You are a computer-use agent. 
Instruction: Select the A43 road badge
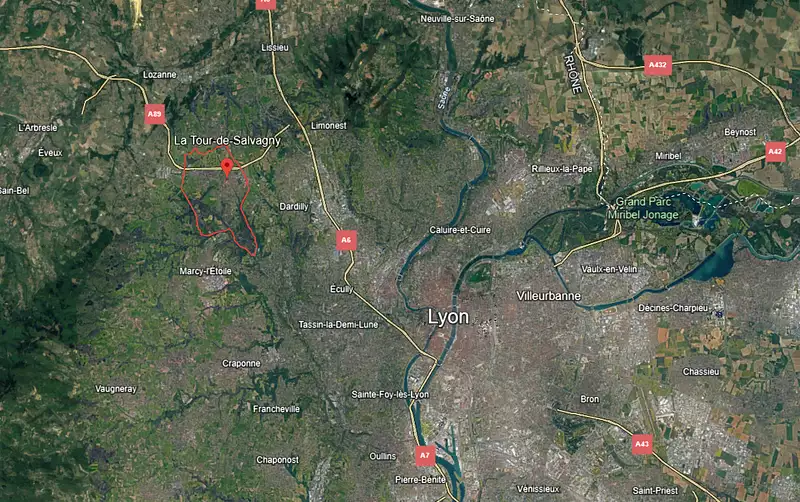(642, 444)
